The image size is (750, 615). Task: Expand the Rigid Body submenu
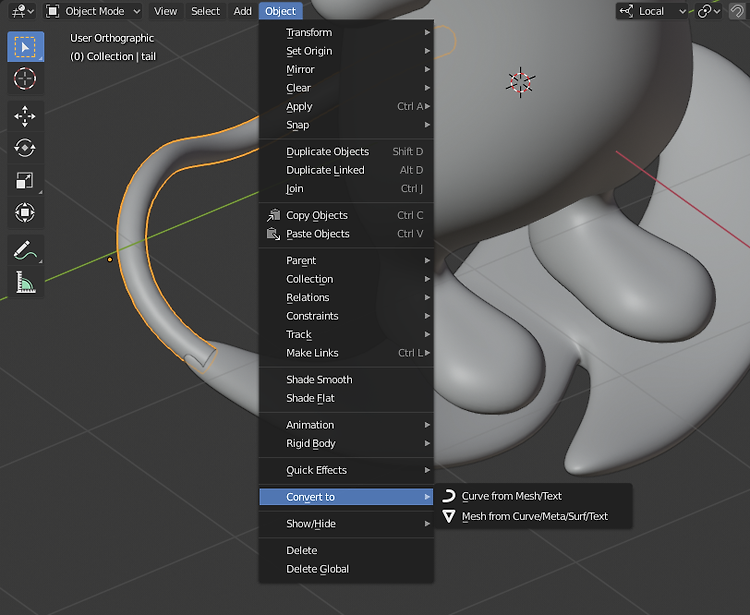coord(346,444)
